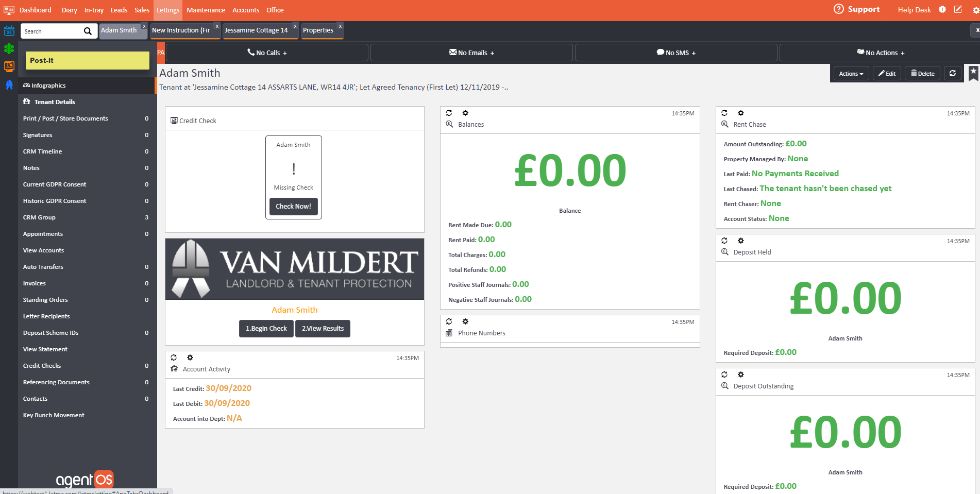Expand the No Calls panel
980x494 pixels.
[x=267, y=53]
